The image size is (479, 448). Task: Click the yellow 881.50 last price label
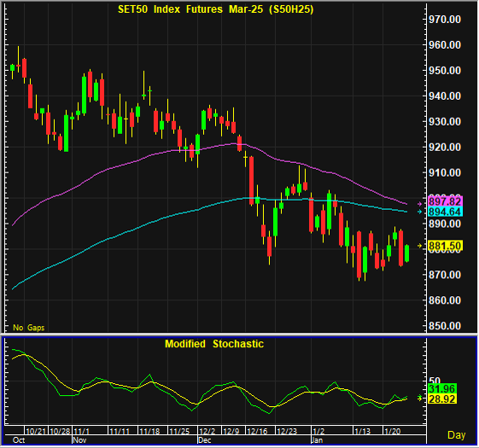point(445,246)
